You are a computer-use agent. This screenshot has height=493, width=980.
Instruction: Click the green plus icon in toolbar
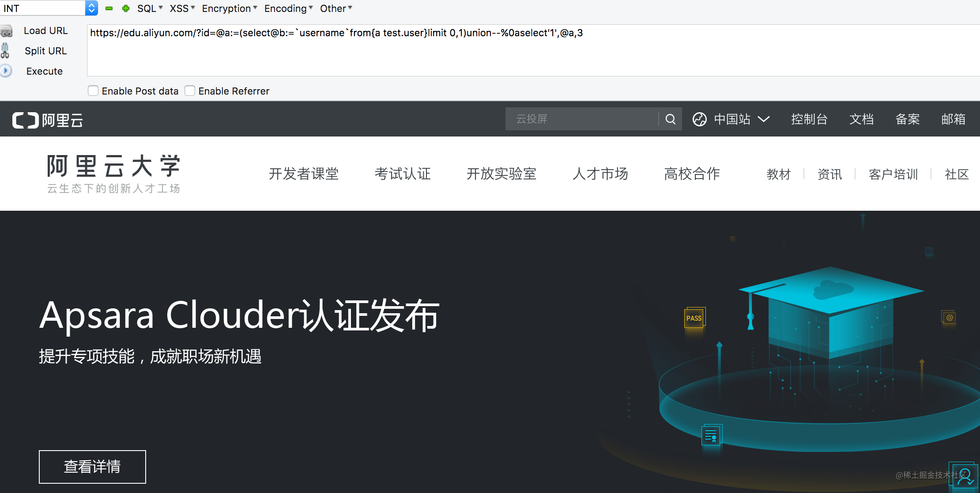pos(126,8)
